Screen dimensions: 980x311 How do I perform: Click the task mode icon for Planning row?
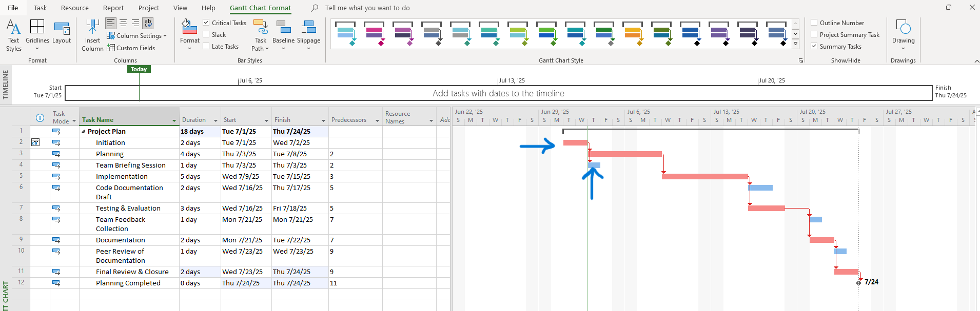pyautogui.click(x=56, y=154)
